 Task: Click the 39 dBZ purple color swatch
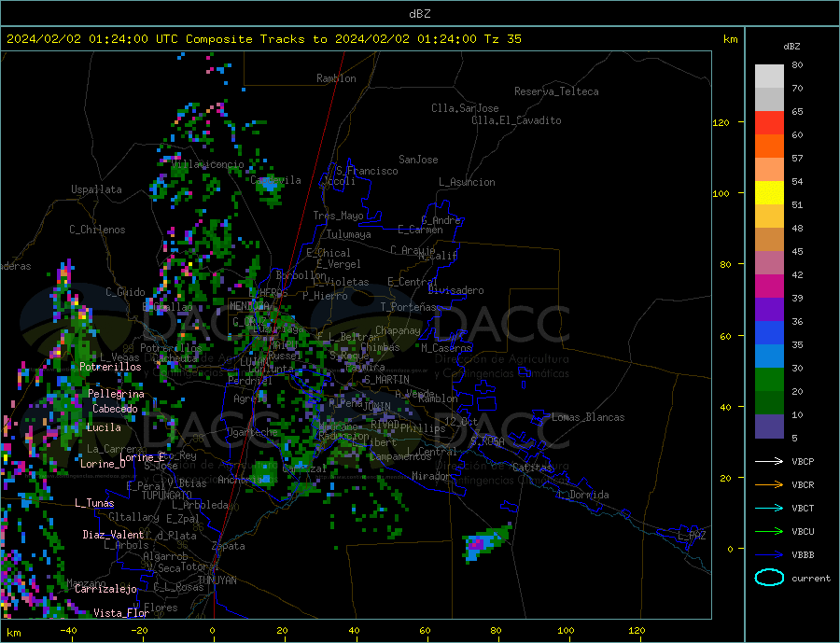point(769,310)
